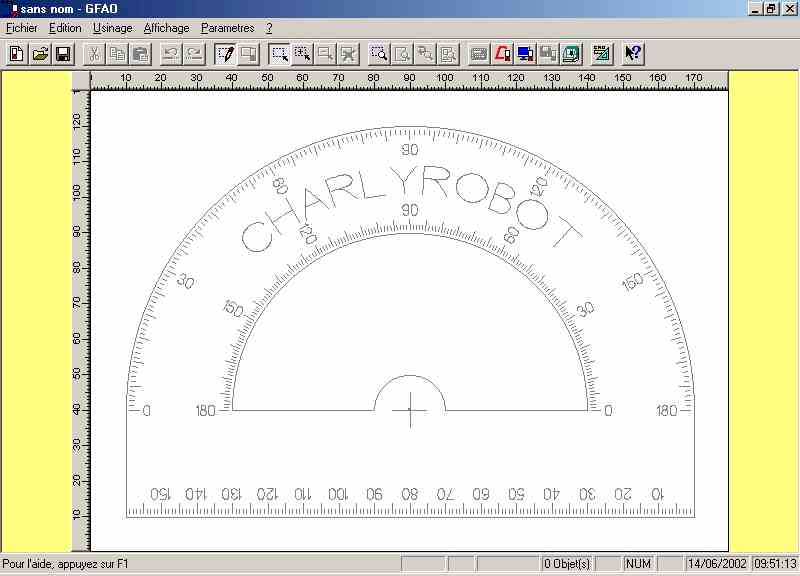Open the Affichage menu
This screenshot has width=800, height=576.
tap(166, 28)
